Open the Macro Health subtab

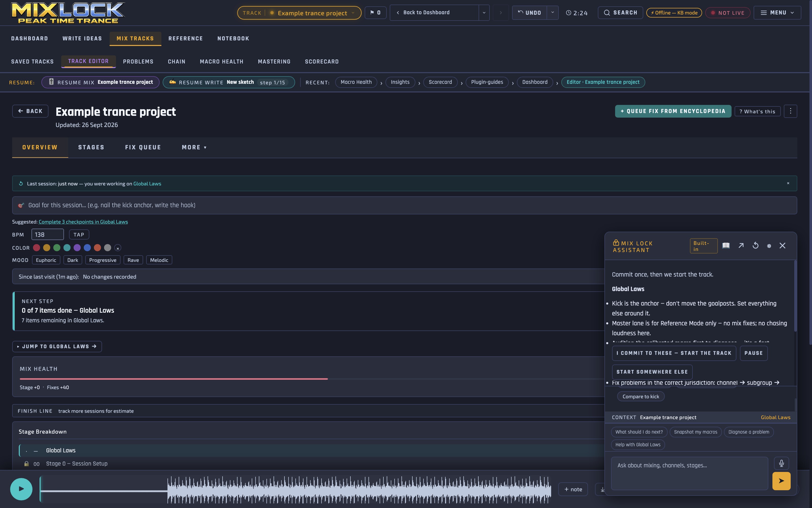(x=222, y=61)
